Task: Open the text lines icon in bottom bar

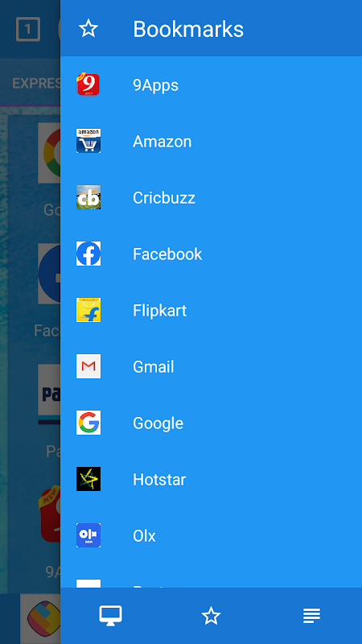Action: pyautogui.click(x=311, y=616)
